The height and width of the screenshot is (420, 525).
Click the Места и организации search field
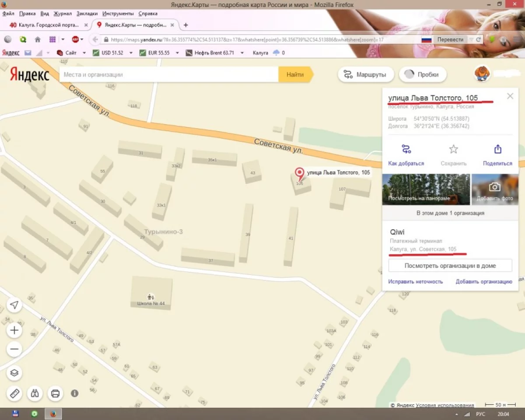(169, 75)
